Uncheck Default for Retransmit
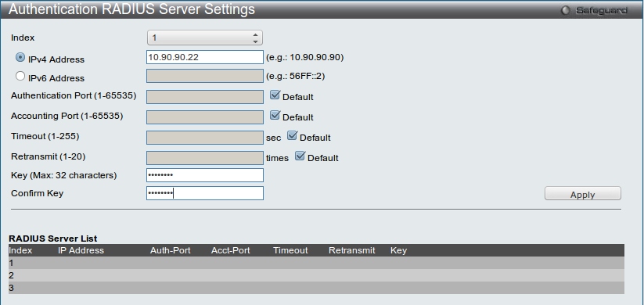Screen dimensions: 644x305 pyautogui.click(x=300, y=156)
